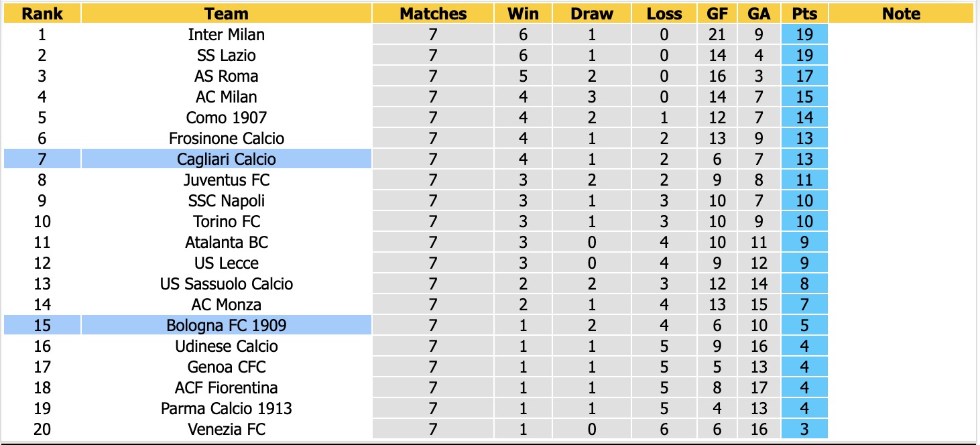Select the Parma Calcio 1913 entry
The width and height of the screenshot is (980, 445).
pyautogui.click(x=227, y=408)
